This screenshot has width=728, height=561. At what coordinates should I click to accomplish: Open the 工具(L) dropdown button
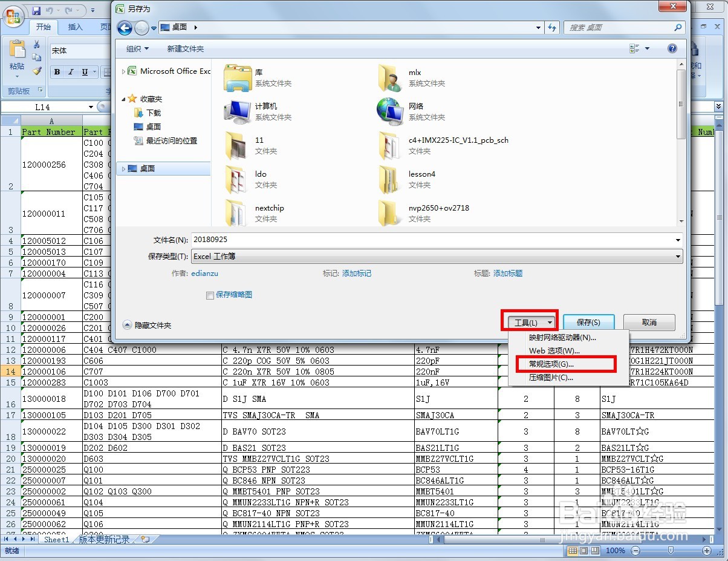[530, 323]
